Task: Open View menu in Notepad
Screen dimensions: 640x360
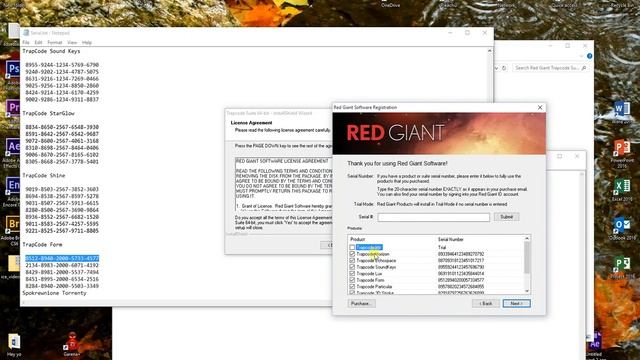Action: point(72,42)
